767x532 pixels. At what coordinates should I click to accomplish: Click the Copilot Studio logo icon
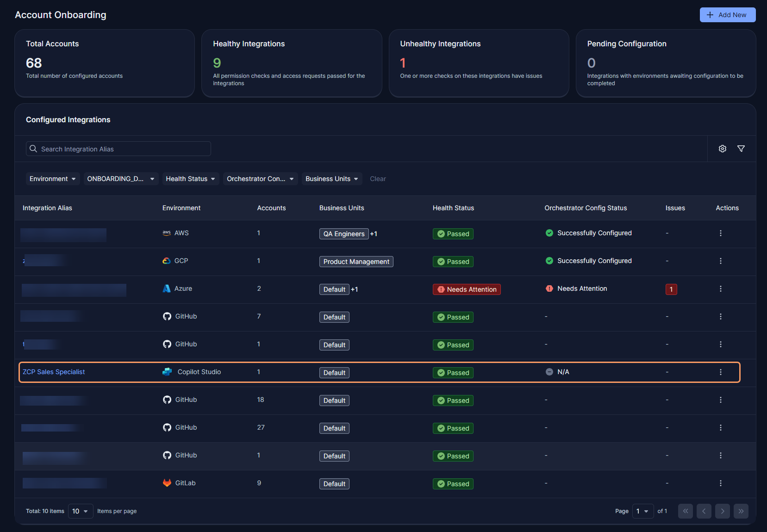click(x=167, y=372)
